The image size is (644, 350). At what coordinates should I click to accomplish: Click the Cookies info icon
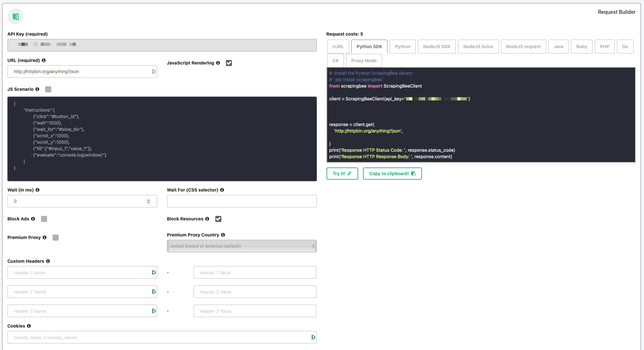point(29,326)
